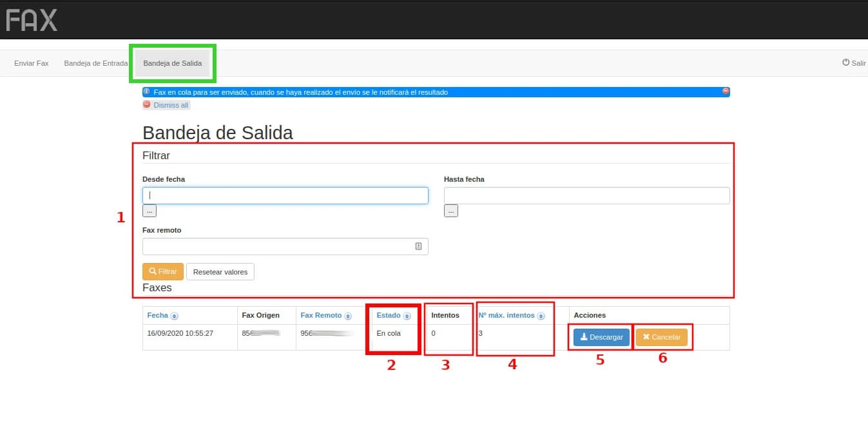This screenshot has height=444, width=868.
Task: Click the sort icon next to Estado
Action: (407, 316)
